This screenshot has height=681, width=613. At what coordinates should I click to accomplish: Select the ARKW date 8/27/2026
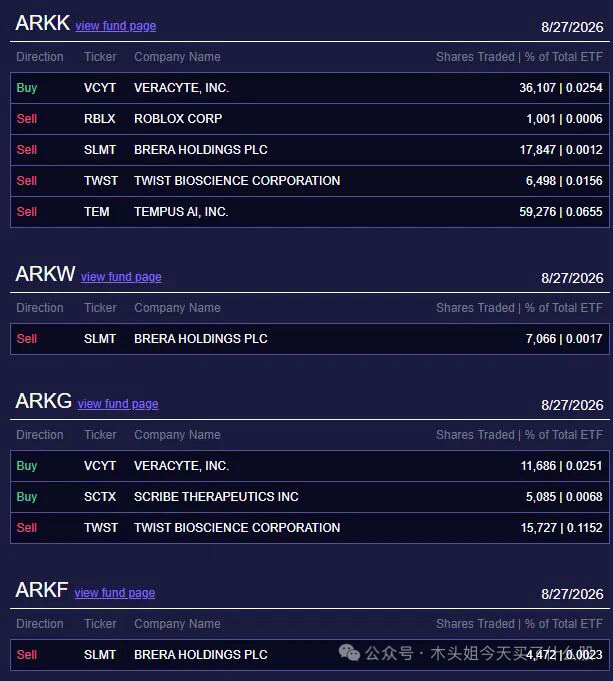572,278
